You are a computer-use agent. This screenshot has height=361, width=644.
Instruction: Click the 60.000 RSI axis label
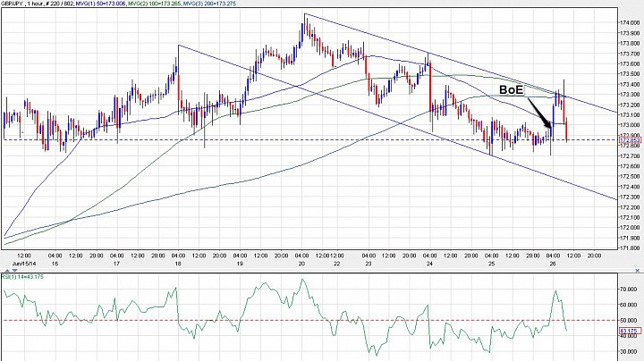point(629,305)
